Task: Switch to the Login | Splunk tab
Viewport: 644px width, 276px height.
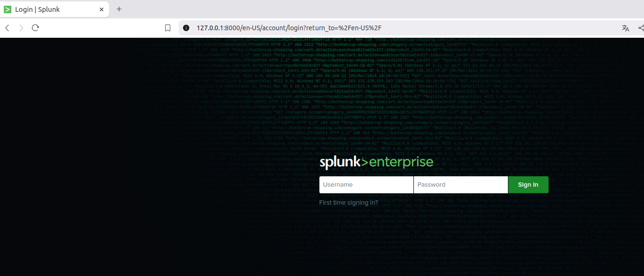Action: 52,9
